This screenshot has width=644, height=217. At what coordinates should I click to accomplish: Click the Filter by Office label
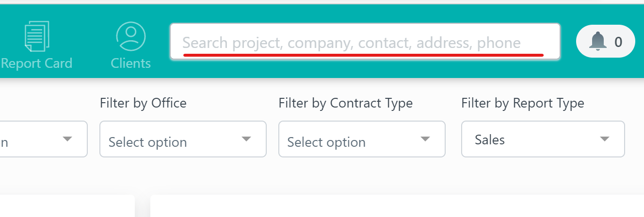click(143, 103)
